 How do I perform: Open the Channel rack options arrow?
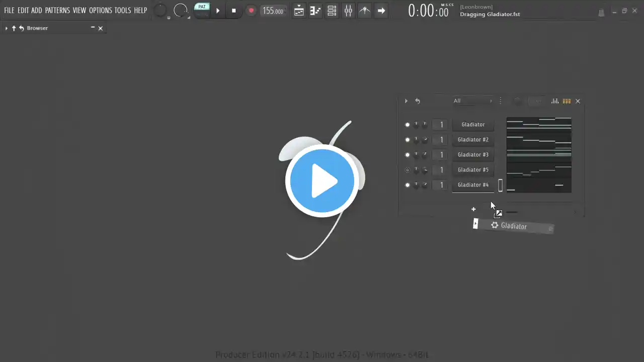pyautogui.click(x=406, y=101)
